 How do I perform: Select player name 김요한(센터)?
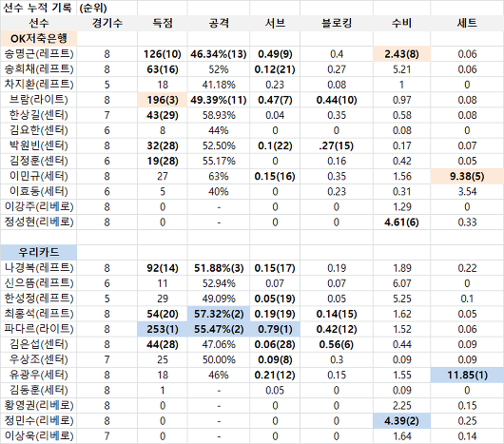click(x=39, y=130)
